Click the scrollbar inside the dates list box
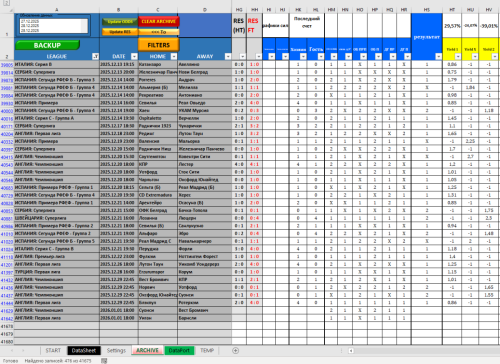Image resolution: width=500 pixels, height=364 pixels. (85, 26)
